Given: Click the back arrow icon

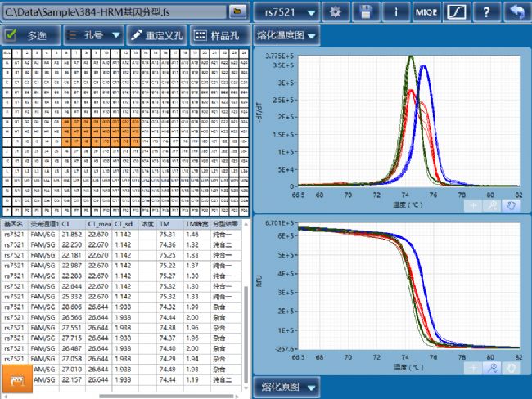Looking at the screenshot, I should tap(516, 12).
